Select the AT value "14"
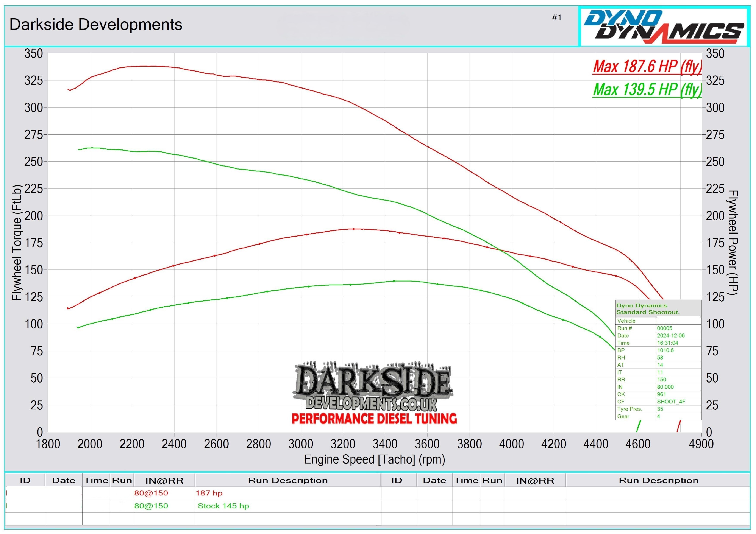 tap(660, 365)
